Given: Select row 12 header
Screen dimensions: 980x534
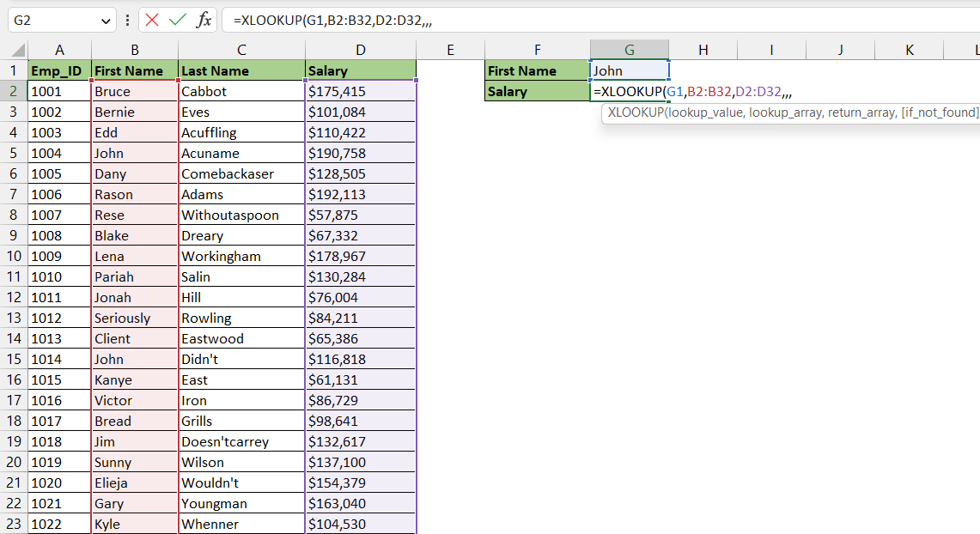Looking at the screenshot, I should (13, 297).
